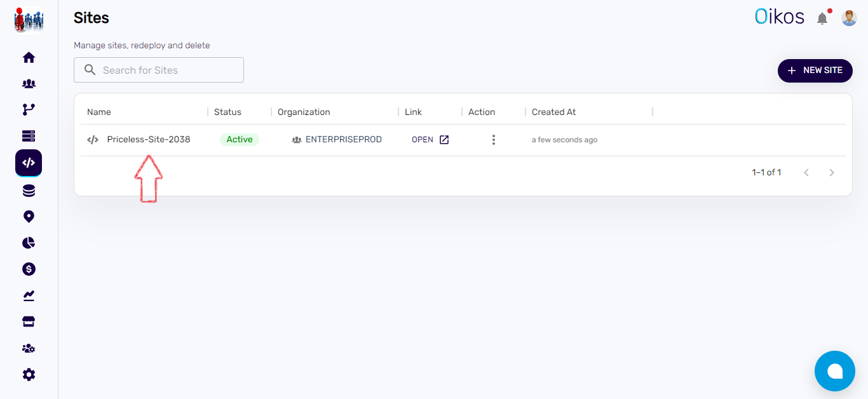Viewport: 868px width, 399px height.
Task: Open the pie chart sidebar icon
Action: (x=29, y=243)
